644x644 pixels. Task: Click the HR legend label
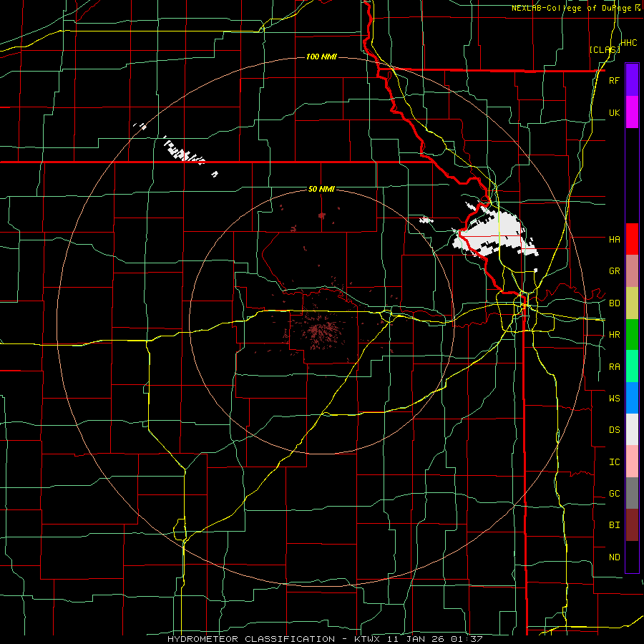click(x=614, y=335)
